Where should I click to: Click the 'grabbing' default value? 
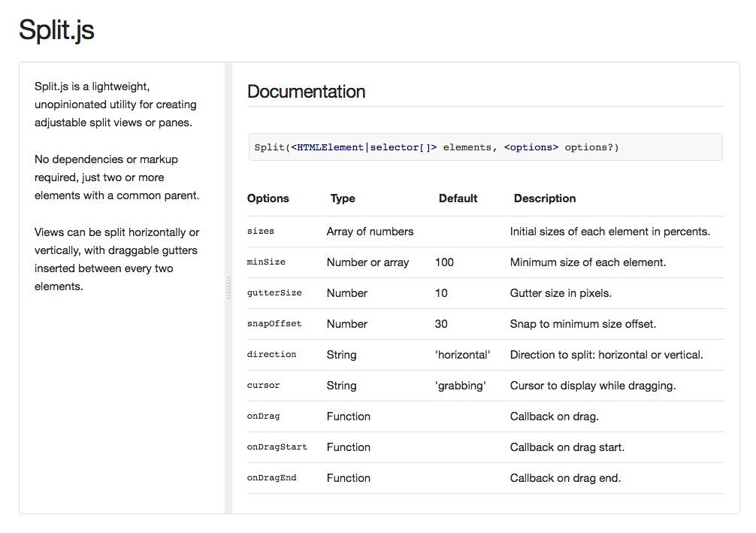[461, 386]
